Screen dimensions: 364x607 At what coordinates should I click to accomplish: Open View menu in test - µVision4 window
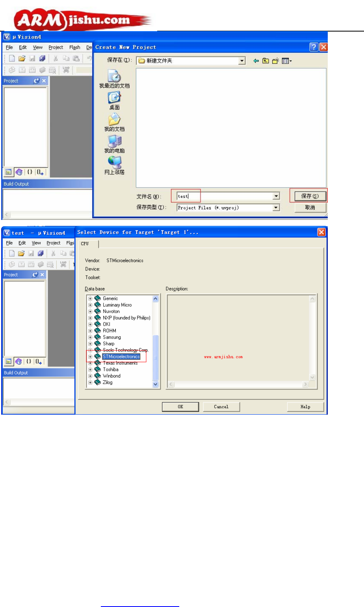point(36,243)
